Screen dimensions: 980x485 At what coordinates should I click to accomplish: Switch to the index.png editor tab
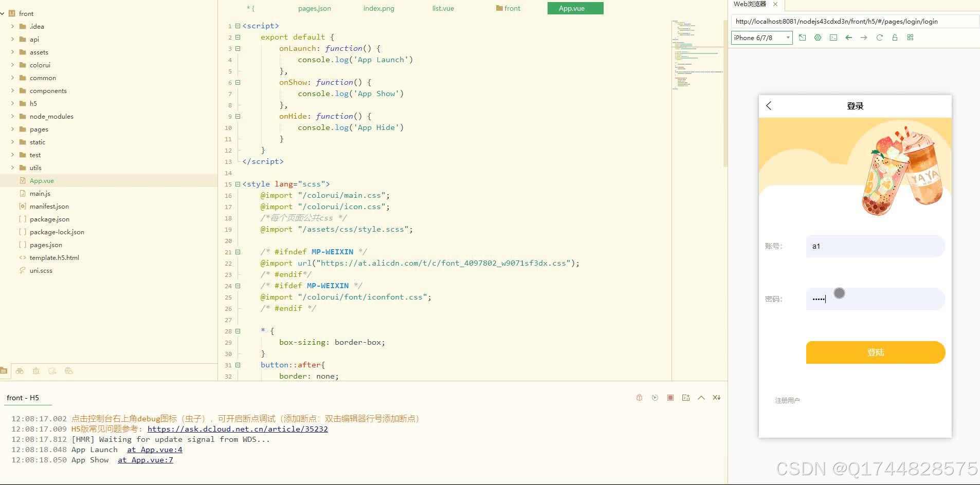pyautogui.click(x=378, y=8)
